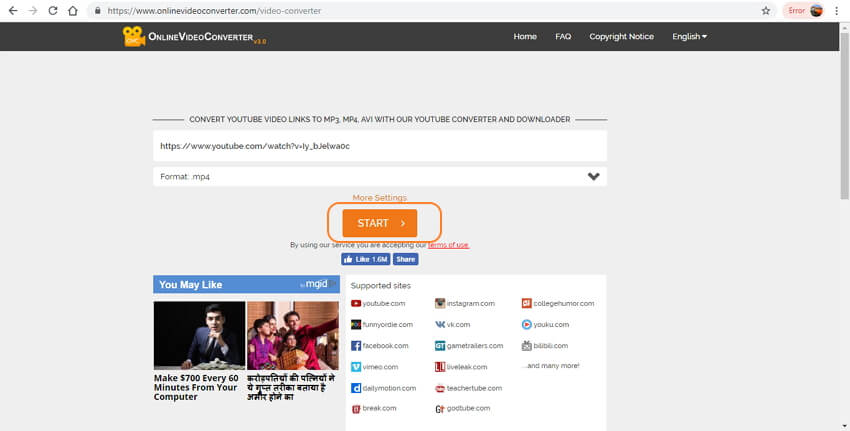Open the FAQ nav item
The image size is (850, 431).
563,36
